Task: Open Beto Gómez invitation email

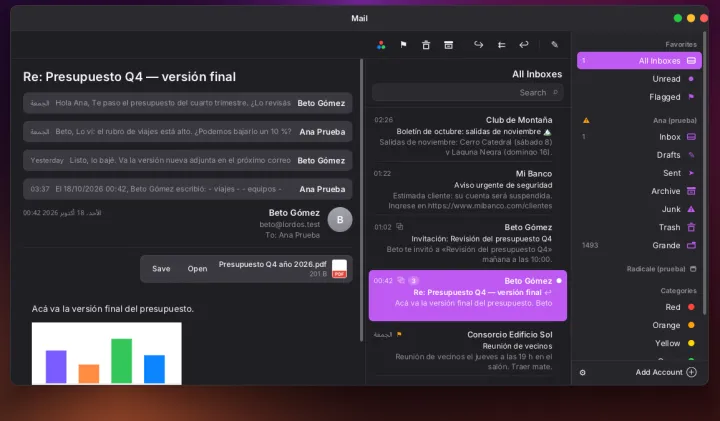Action: point(467,243)
